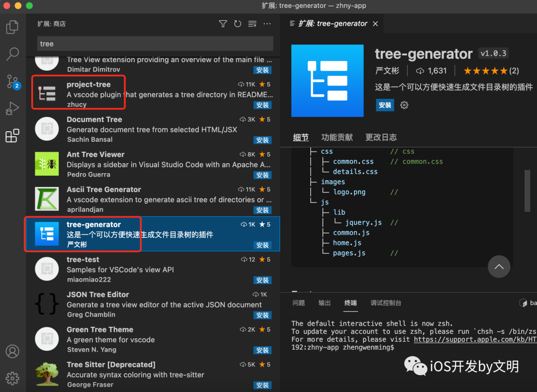Close the tree-generator extension tab

pyautogui.click(x=375, y=24)
